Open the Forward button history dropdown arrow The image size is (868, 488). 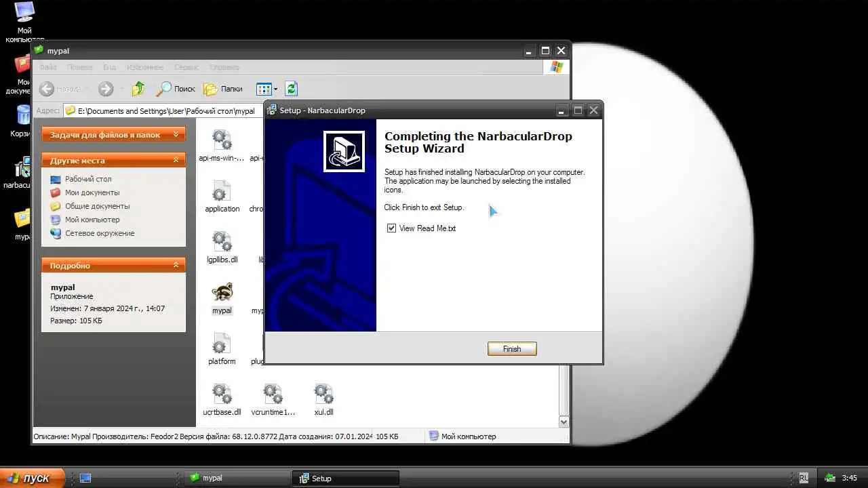[121, 89]
